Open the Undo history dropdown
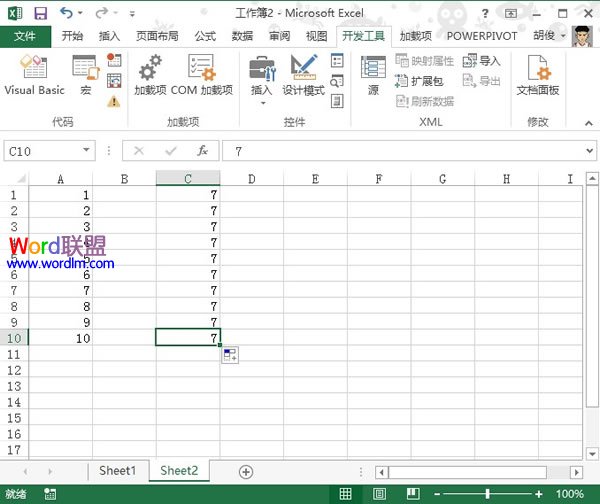Screen dimensions: 600x504 80,13
